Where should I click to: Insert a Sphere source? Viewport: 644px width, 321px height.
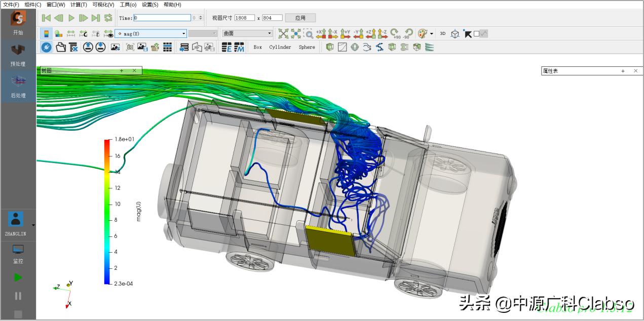307,47
